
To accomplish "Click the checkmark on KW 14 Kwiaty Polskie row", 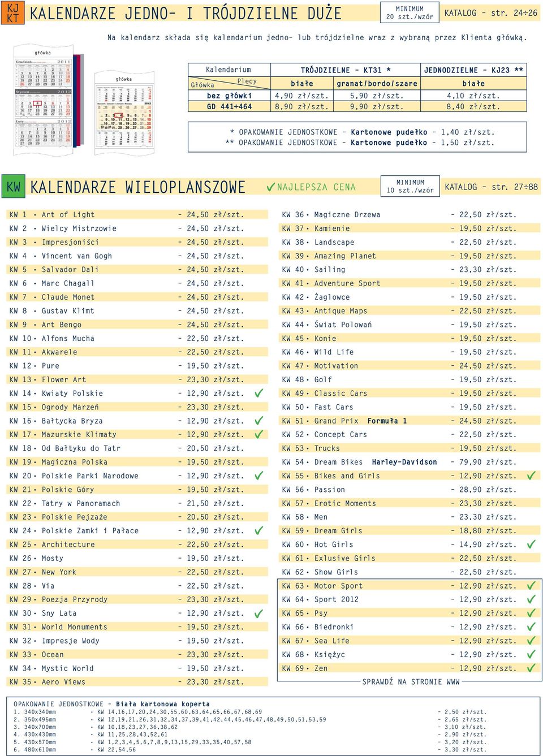I will coord(258,393).
